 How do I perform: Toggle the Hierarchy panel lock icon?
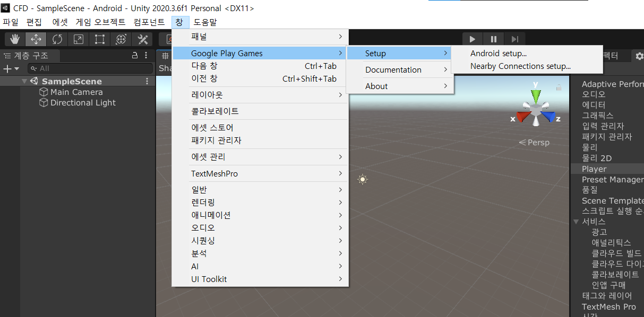click(x=135, y=56)
